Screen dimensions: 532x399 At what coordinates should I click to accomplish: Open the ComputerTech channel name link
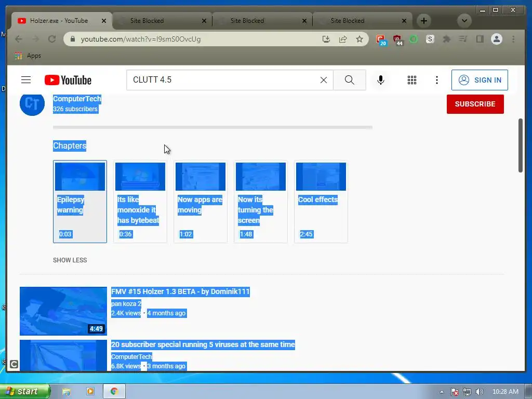click(x=77, y=99)
